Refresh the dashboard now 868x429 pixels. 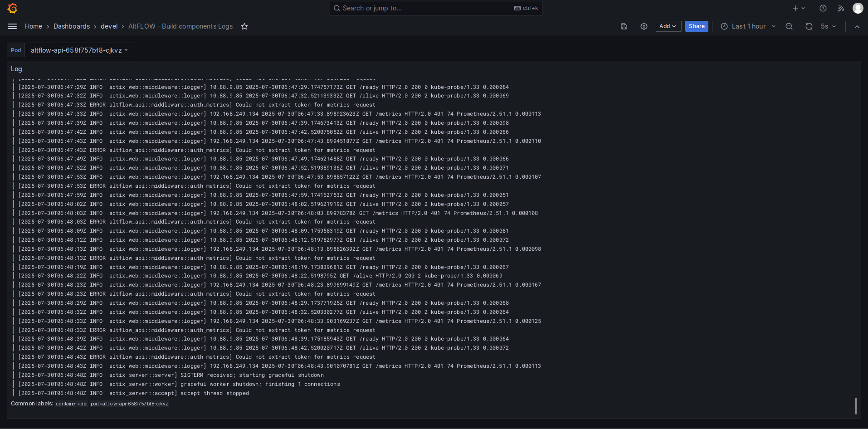pos(809,26)
